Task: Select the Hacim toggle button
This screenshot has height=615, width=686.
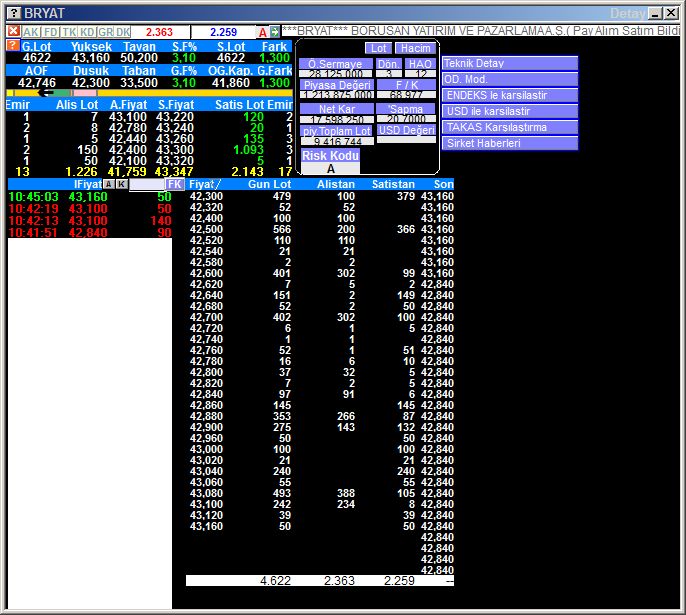Action: 416,48
